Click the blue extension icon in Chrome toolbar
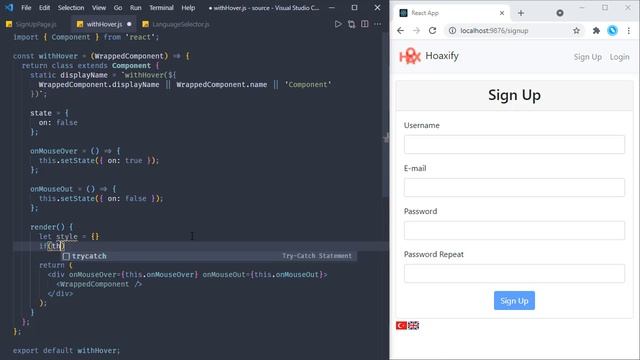The image size is (640, 360). [x=612, y=31]
